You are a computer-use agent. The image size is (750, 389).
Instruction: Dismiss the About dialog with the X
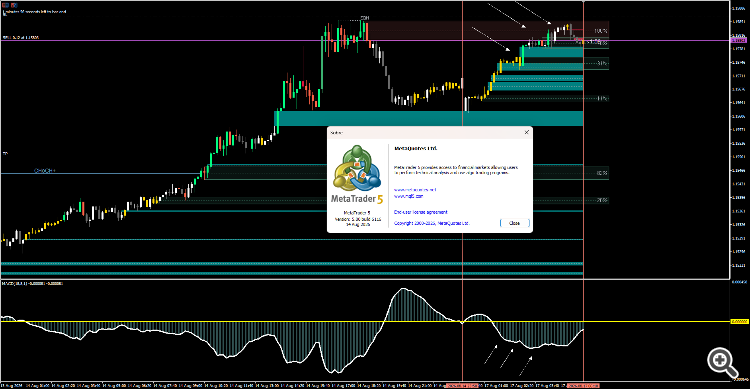527,132
